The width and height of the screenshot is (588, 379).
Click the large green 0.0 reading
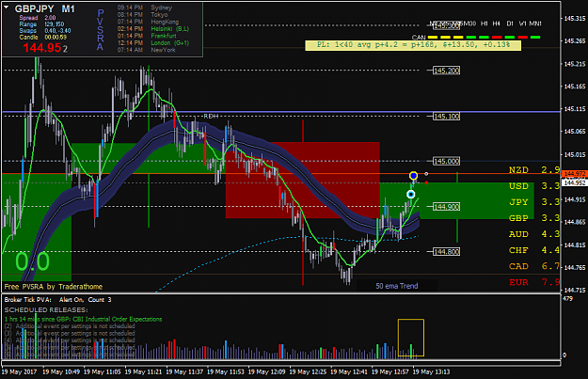click(32, 261)
